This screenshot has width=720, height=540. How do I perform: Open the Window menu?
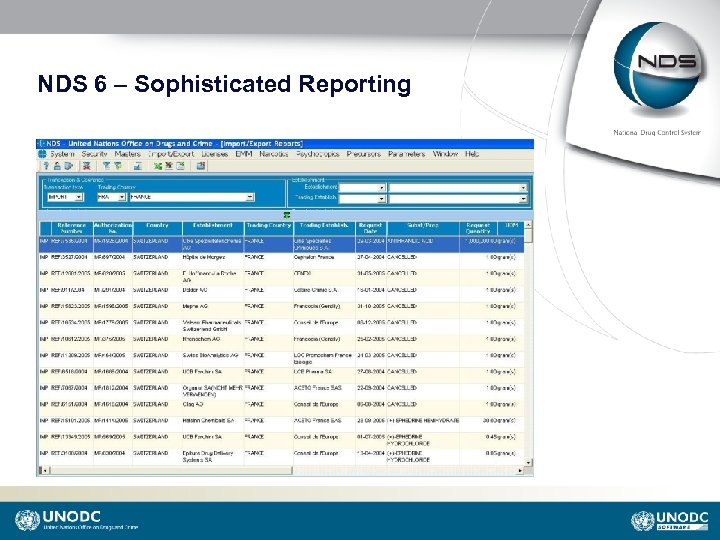click(x=445, y=154)
